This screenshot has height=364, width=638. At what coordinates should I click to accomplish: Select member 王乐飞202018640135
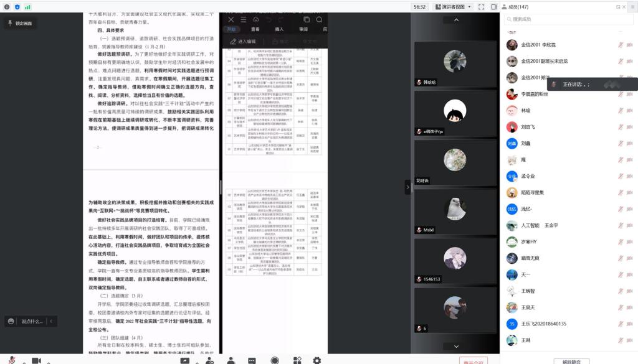569,324
